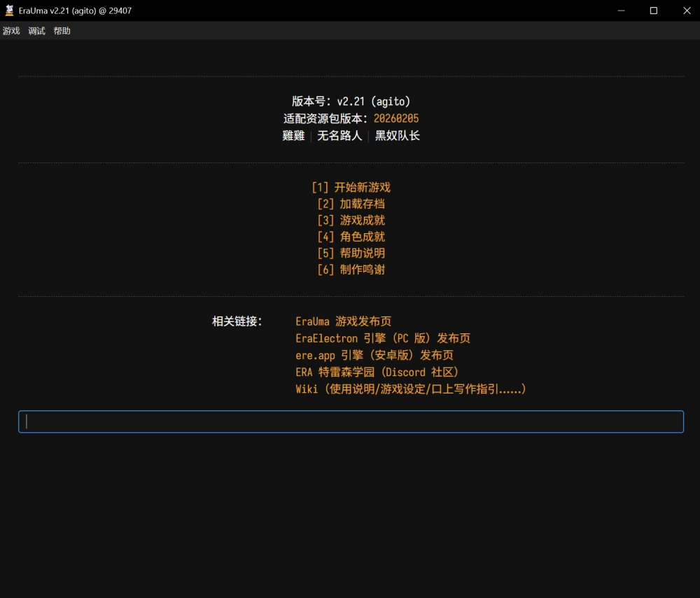Click author name 黑奴队长
Viewport: 700px width, 598px height.
click(398, 136)
